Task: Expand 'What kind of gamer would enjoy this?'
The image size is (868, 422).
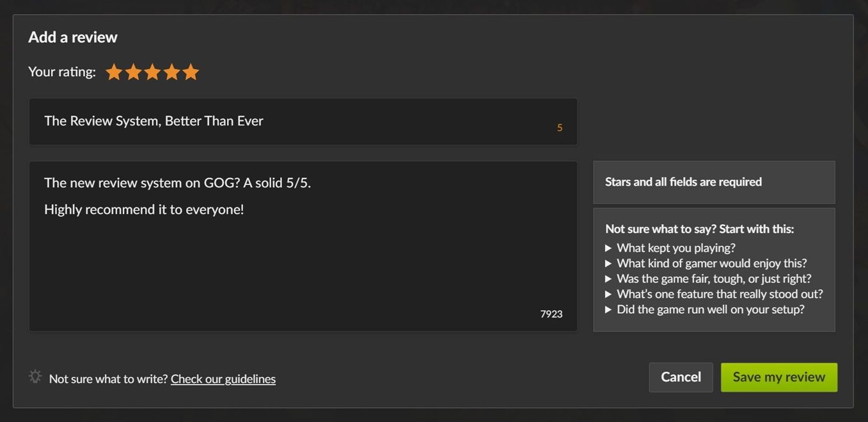Action: pos(711,263)
